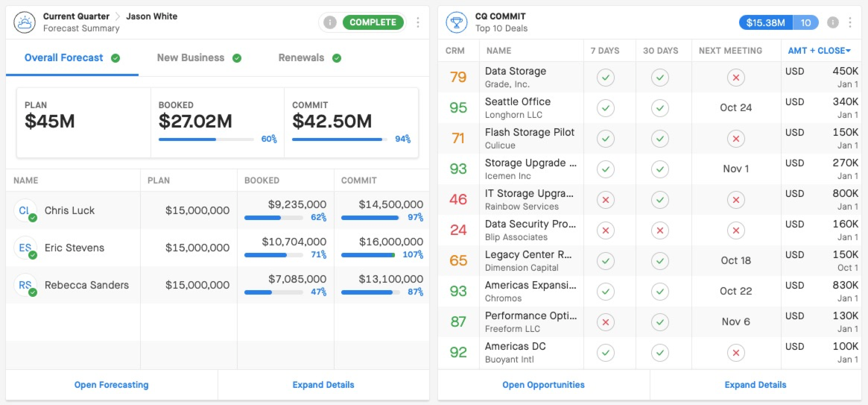
Task: Click the 7 Days check icon for Storage Upgrade Icemen
Action: (x=606, y=169)
